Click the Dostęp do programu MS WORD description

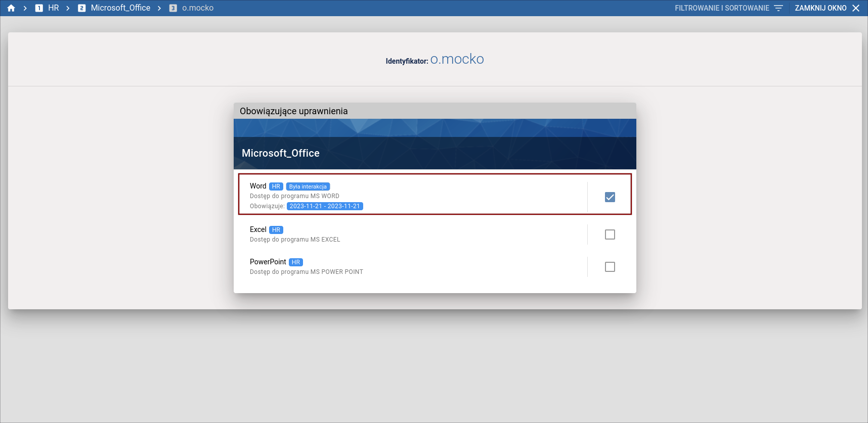(294, 196)
